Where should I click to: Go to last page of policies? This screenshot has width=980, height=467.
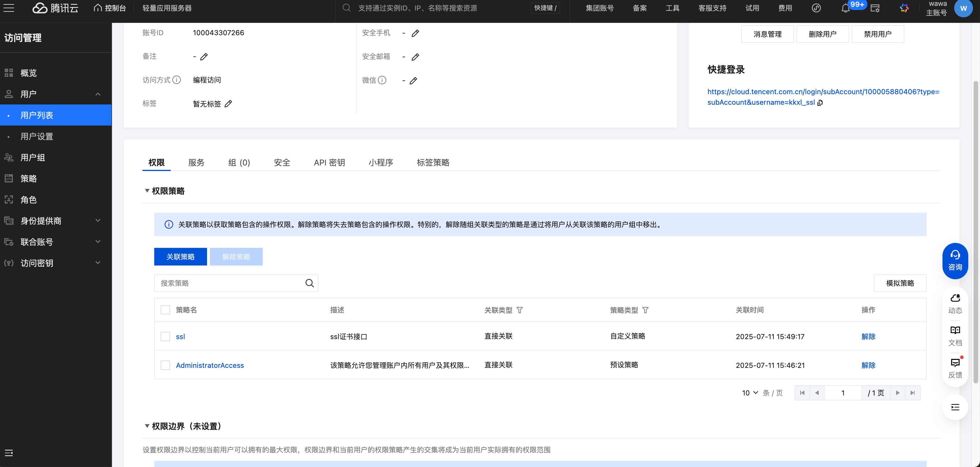[913, 393]
